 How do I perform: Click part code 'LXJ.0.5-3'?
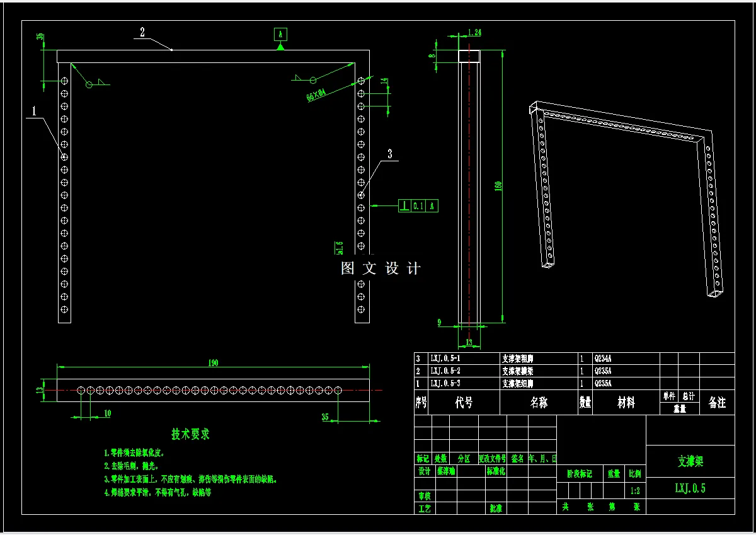445,383
